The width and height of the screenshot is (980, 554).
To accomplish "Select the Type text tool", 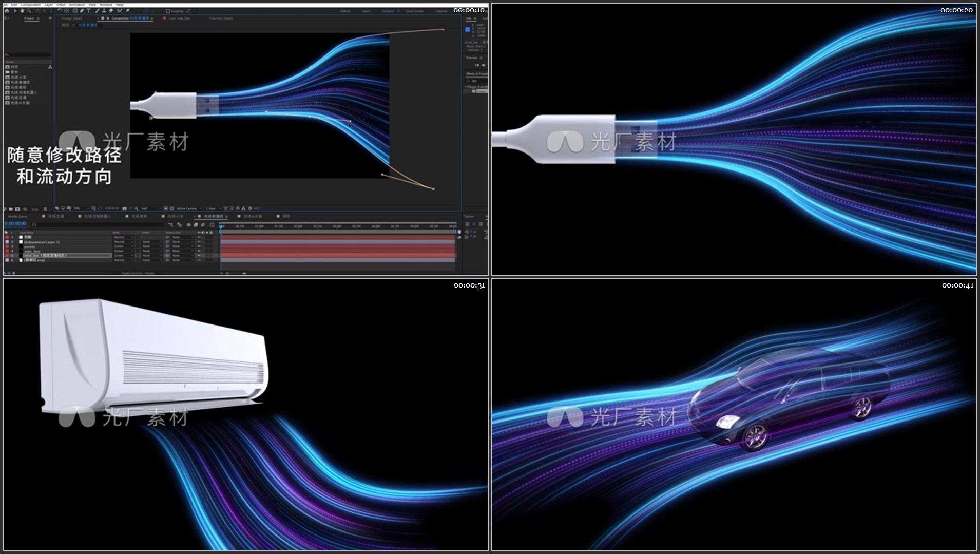I will click(x=89, y=11).
